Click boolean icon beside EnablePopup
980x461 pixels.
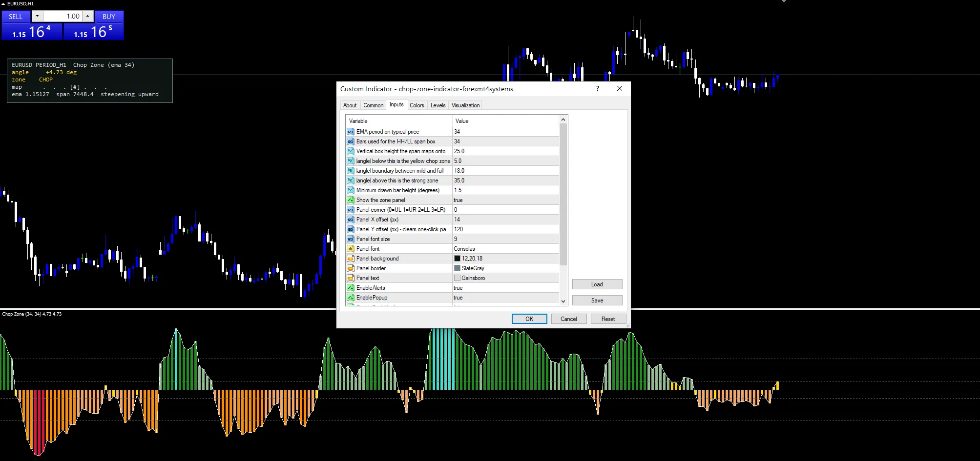pyautogui.click(x=350, y=298)
